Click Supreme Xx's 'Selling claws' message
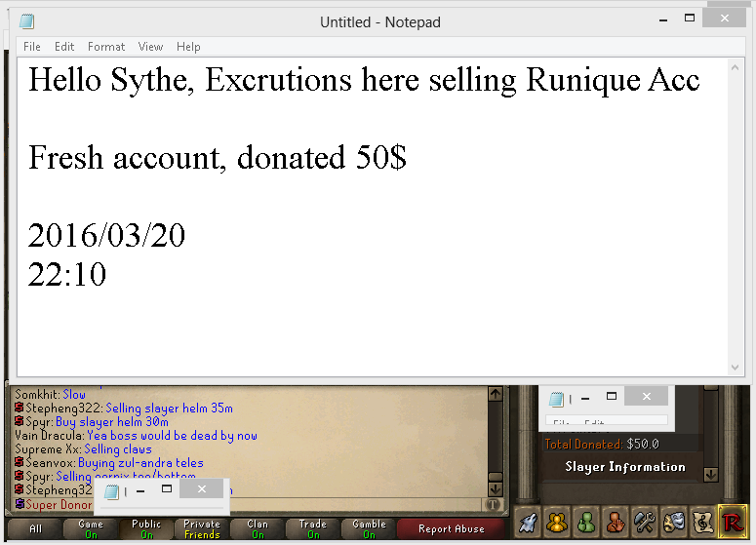This screenshot has height=545, width=756. [x=118, y=449]
